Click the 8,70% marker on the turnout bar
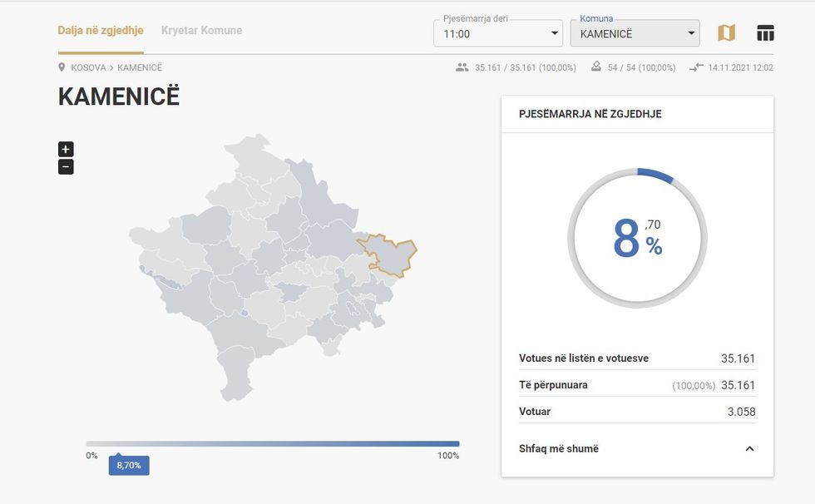The height and width of the screenshot is (504, 815). point(128,466)
